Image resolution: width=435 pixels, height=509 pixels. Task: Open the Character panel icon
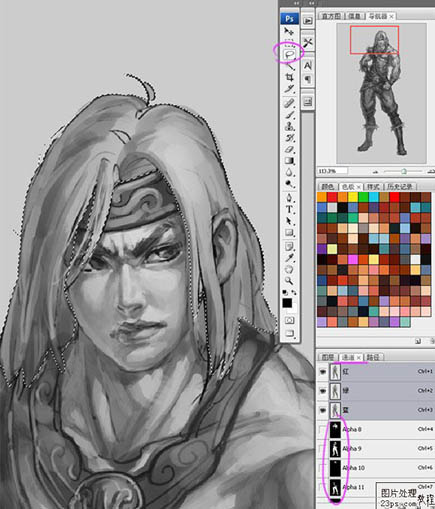(x=308, y=65)
